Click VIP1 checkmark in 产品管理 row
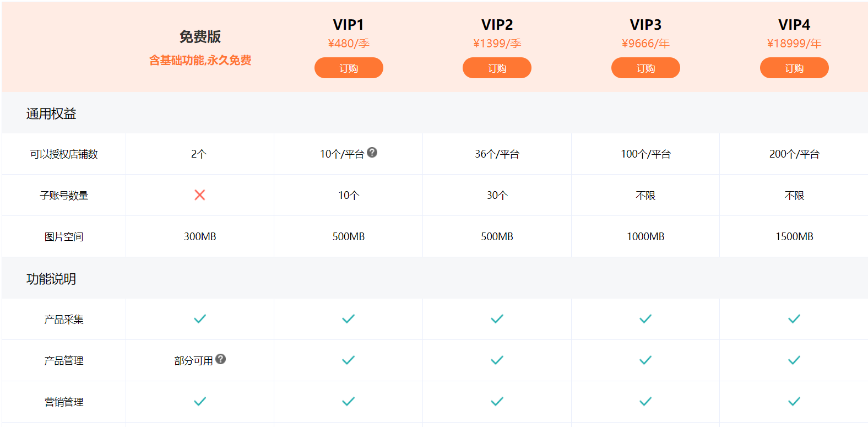This screenshot has width=868, height=427. (x=349, y=360)
